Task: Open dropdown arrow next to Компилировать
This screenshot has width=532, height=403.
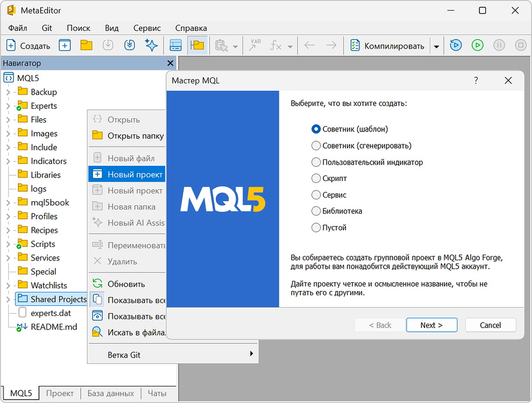Action: [436, 47]
